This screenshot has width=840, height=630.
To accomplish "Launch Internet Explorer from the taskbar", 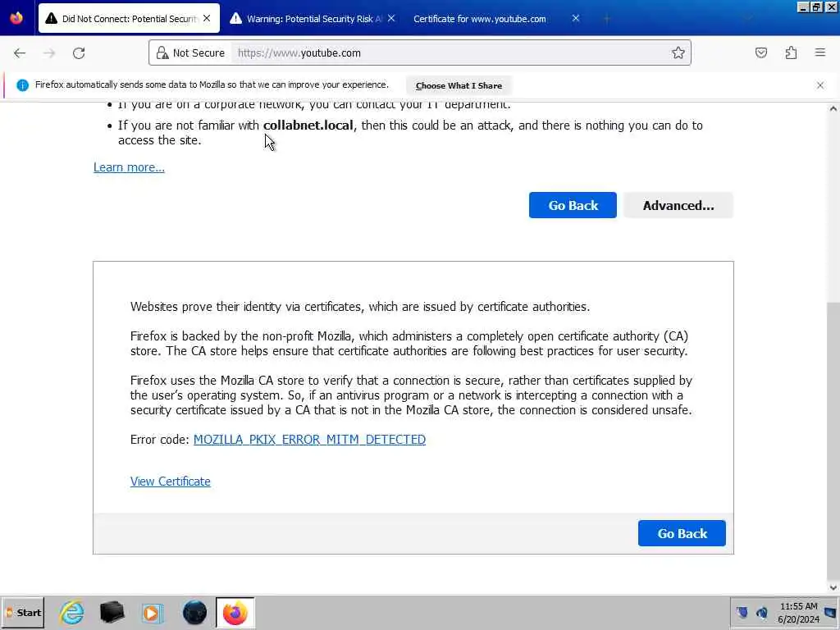I will pos(72,613).
